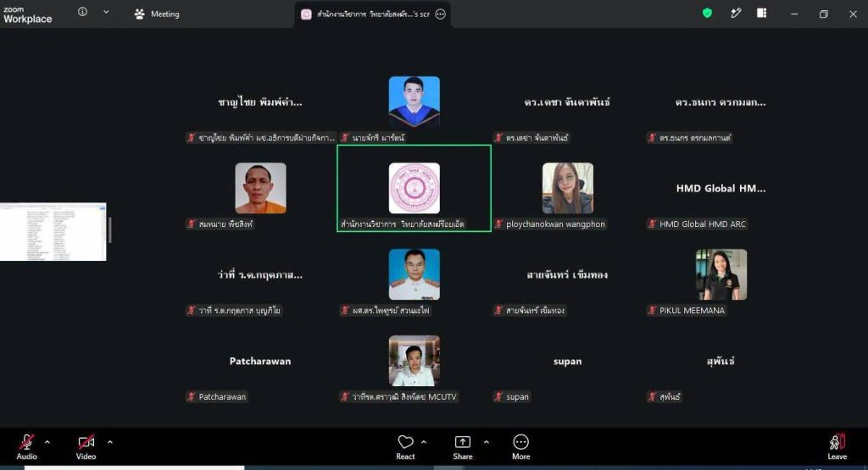Viewport: 868px width, 470px height.
Task: Click the Leave meeting icon
Action: coord(837,442)
